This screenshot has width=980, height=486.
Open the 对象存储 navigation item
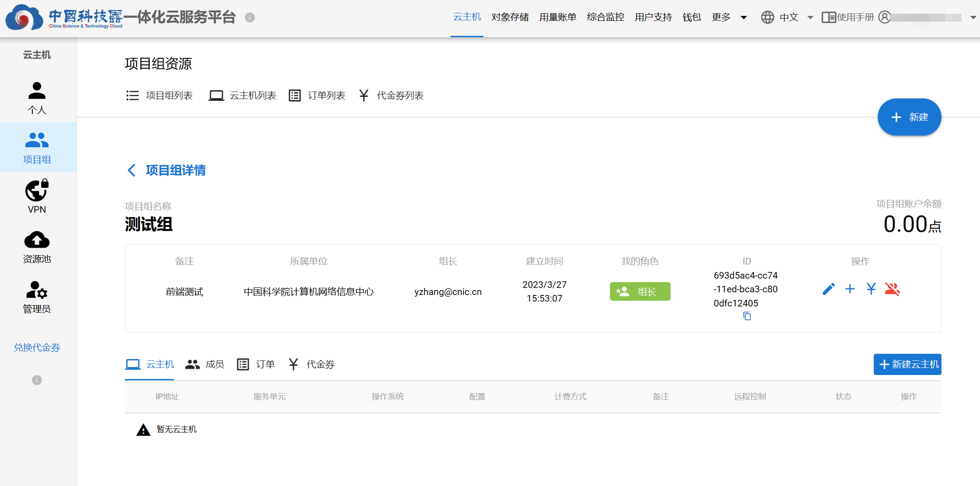510,17
